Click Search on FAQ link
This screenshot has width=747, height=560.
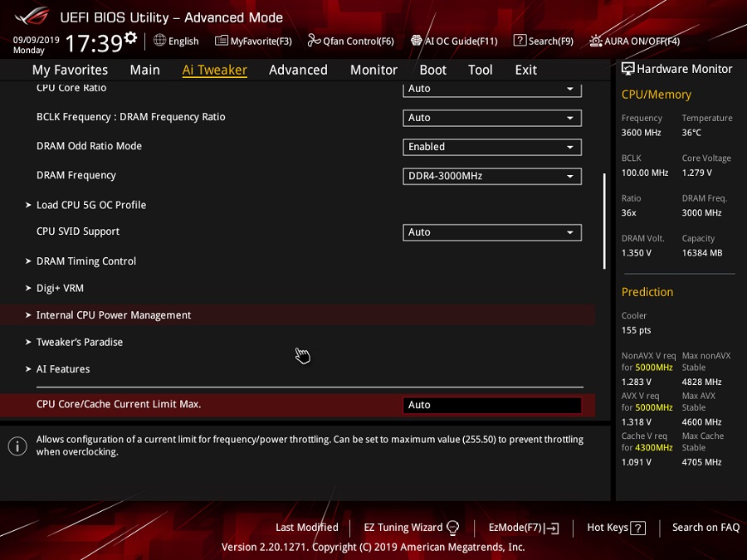pyautogui.click(x=705, y=528)
